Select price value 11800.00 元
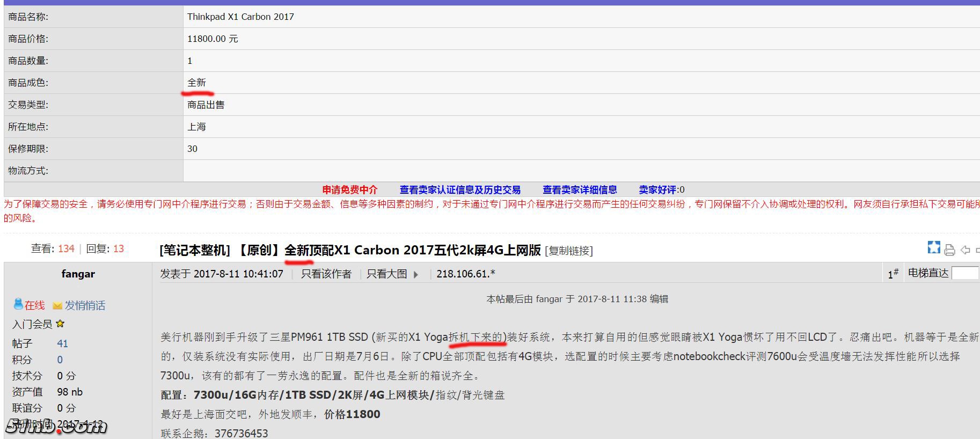This screenshot has height=439, width=980. [213, 39]
